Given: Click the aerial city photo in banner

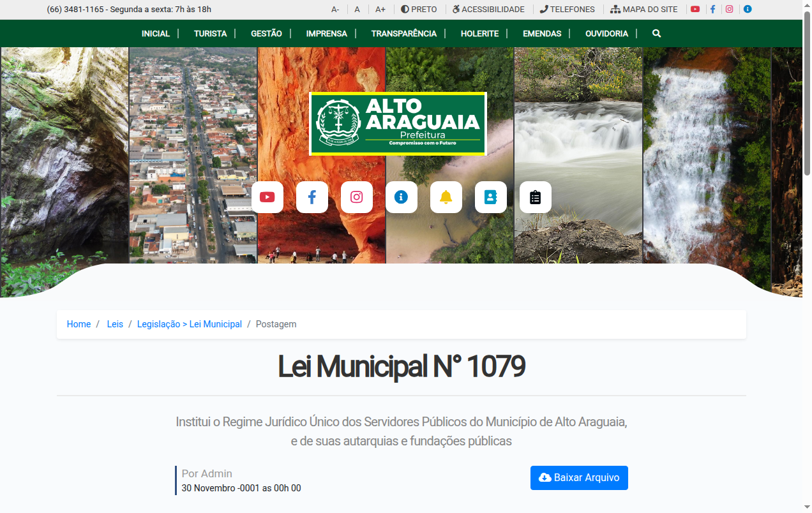Looking at the screenshot, I should [193, 155].
